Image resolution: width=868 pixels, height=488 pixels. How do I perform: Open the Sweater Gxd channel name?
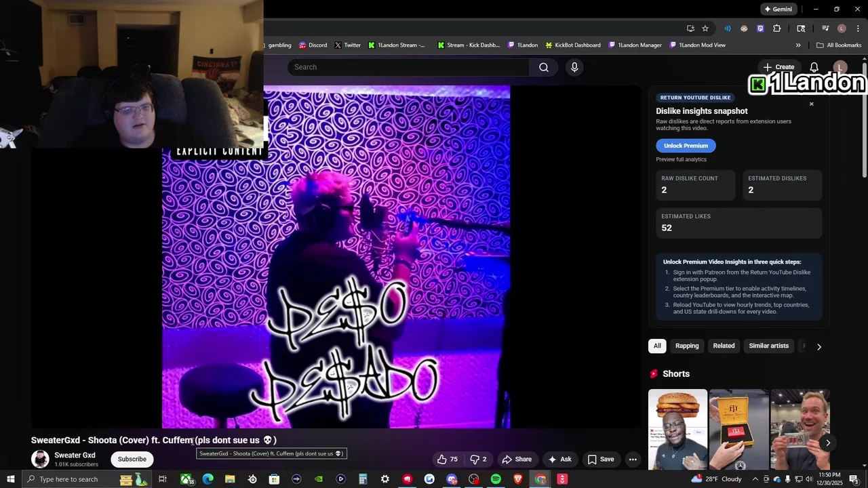(x=75, y=455)
